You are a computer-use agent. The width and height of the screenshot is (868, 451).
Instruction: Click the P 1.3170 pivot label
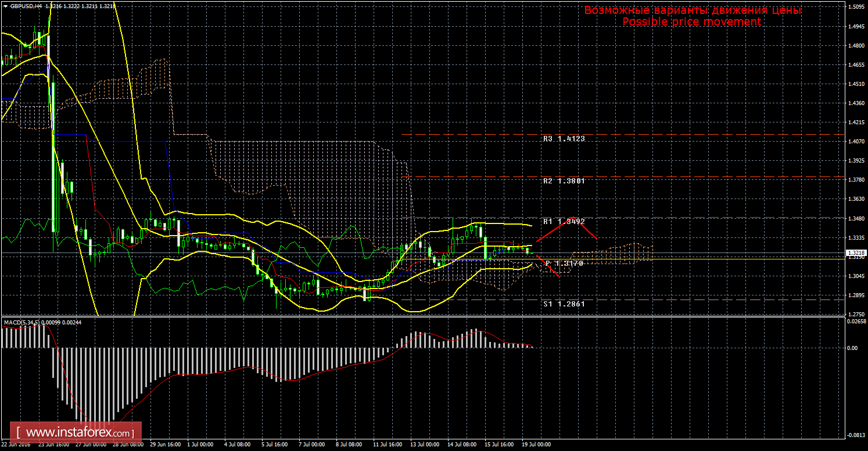coord(564,264)
